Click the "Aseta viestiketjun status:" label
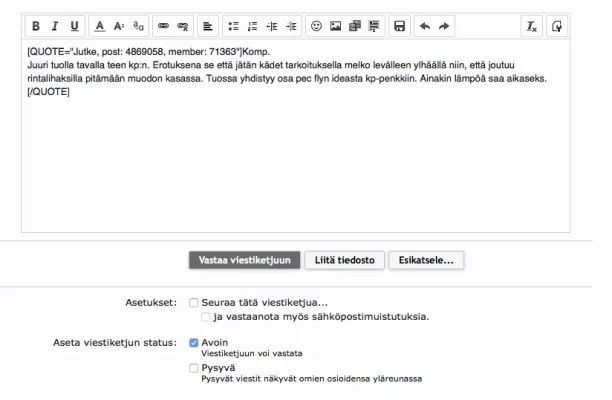612x400 pixels. pyautogui.click(x=115, y=343)
